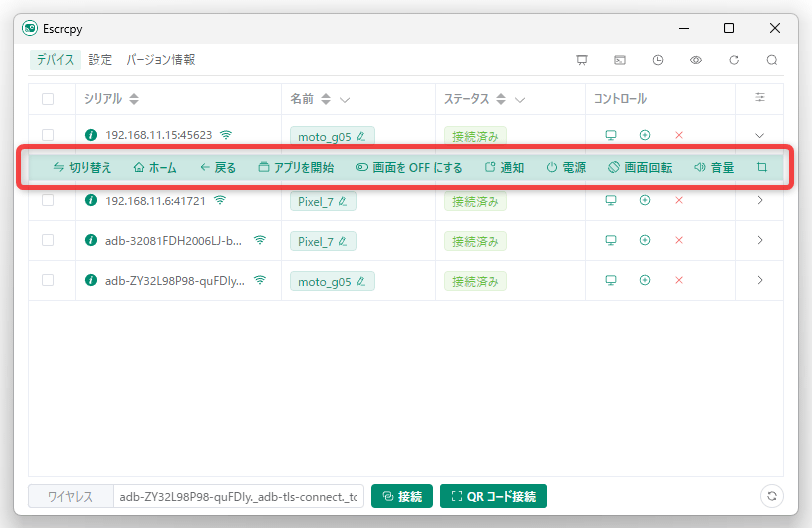Click the red X for moto_g05 first row
This screenshot has width=812, height=528.
click(x=679, y=135)
